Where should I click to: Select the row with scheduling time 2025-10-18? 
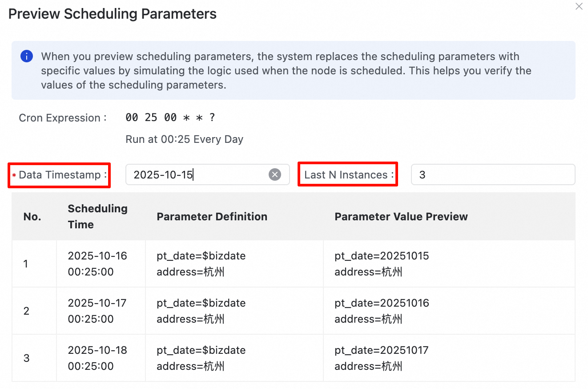97,358
